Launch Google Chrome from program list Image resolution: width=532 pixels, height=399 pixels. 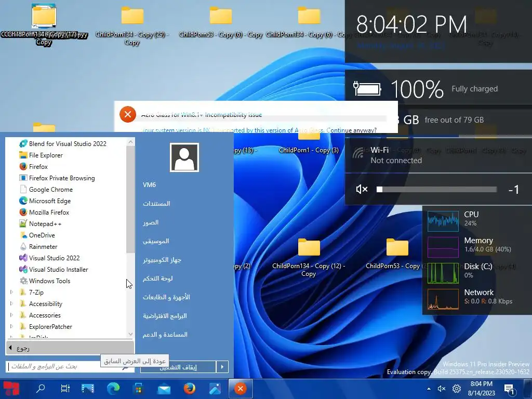[x=46, y=189]
